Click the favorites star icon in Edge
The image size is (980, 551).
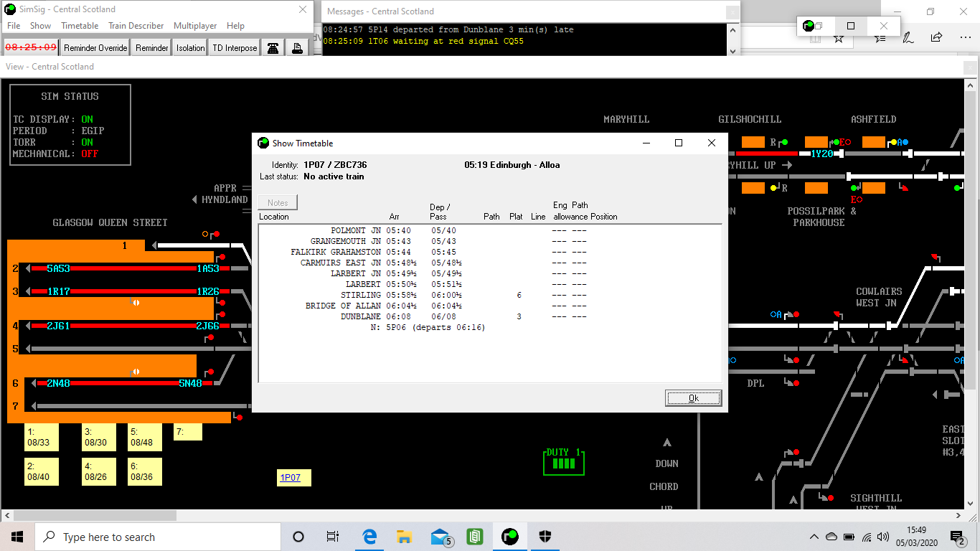[838, 37]
